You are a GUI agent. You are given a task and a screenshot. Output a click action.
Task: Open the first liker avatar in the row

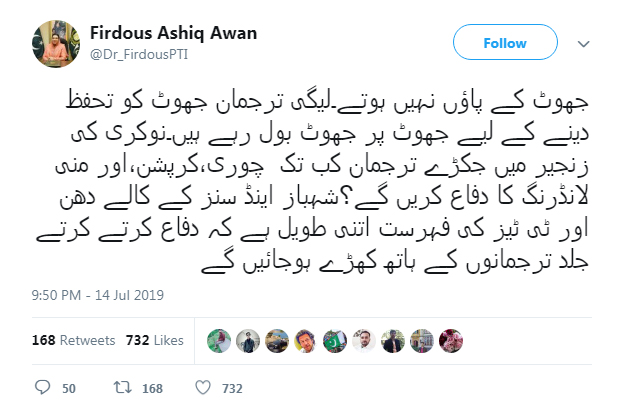click(x=219, y=341)
